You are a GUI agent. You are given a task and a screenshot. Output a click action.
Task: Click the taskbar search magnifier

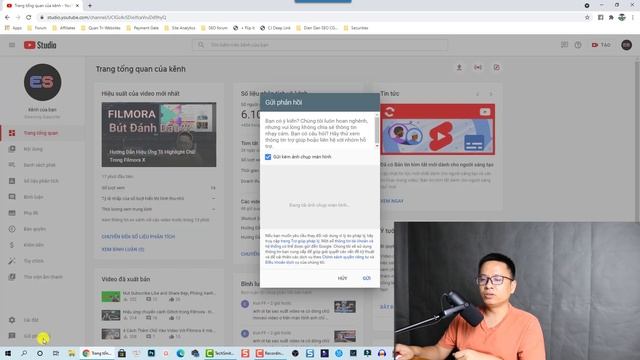tap(24, 353)
